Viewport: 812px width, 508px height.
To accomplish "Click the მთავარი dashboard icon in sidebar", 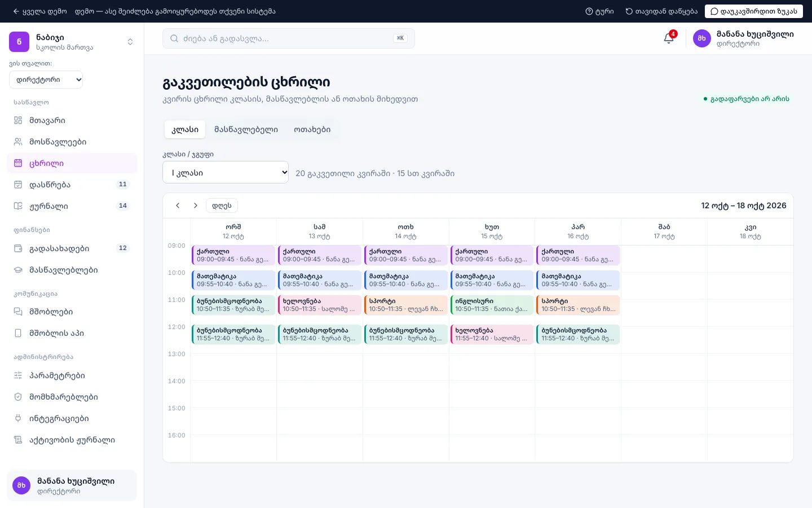I will [18, 120].
